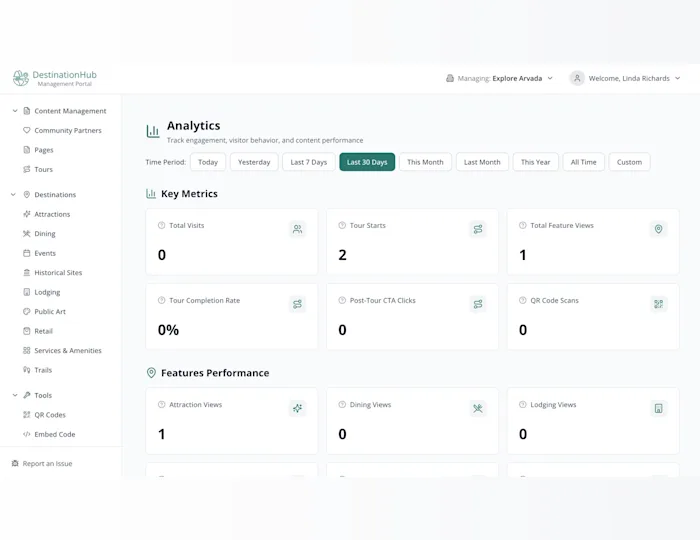The image size is (700, 540).
Task: Open Community Partners in the sidebar
Action: 62,130
